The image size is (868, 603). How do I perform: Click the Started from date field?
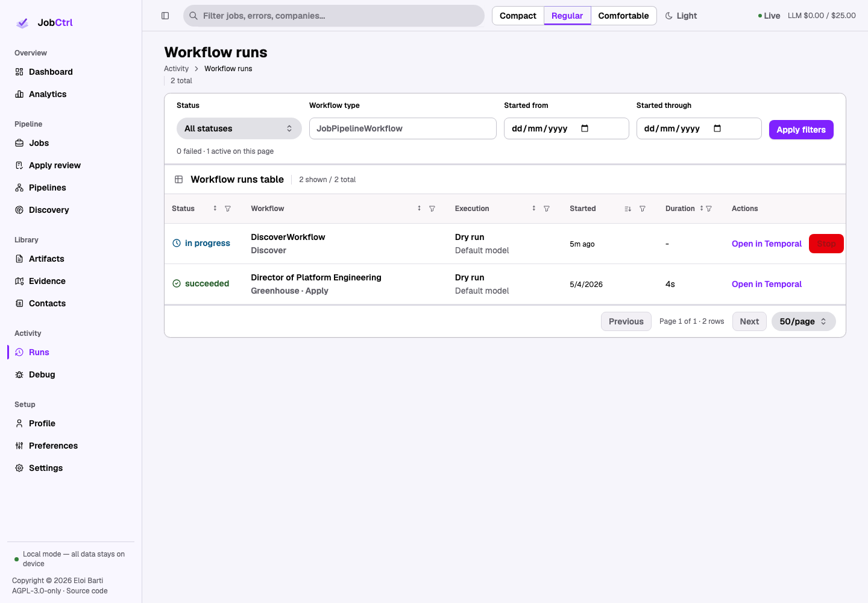[567, 128]
